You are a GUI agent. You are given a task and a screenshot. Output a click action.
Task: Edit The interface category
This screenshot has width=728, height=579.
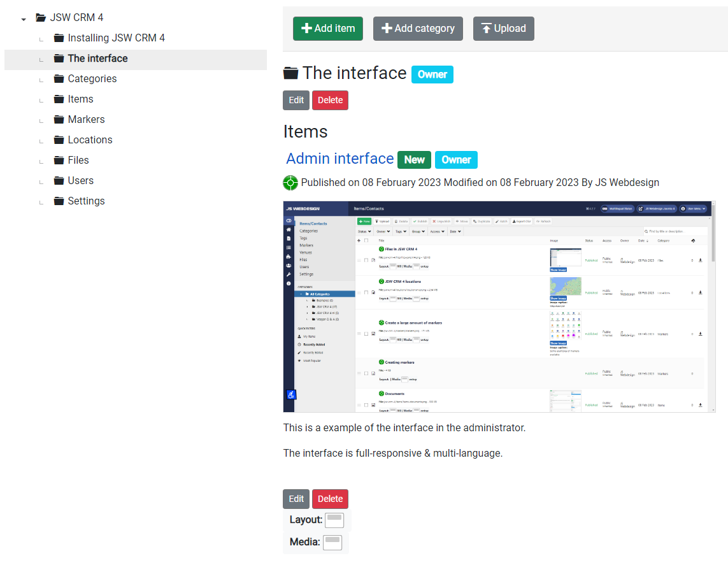[296, 100]
